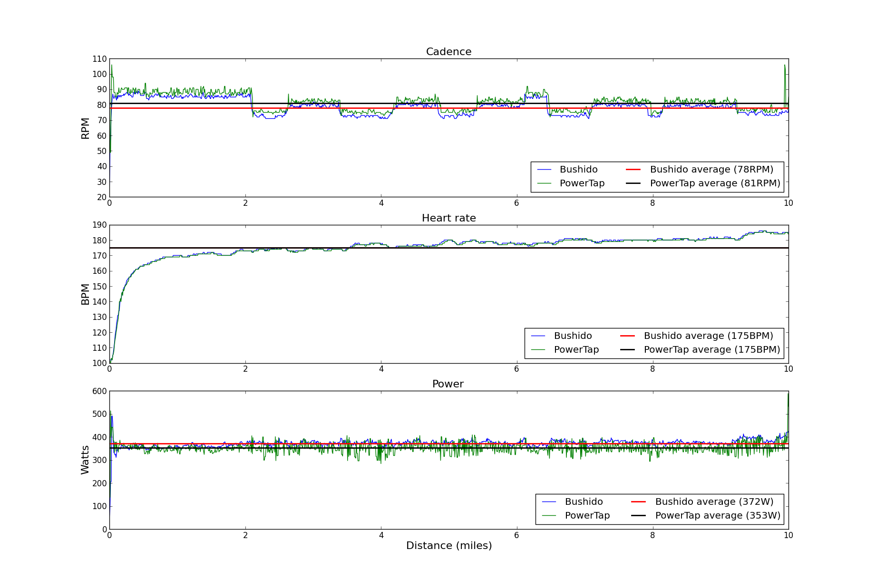Screen dimensions: 876x588
Task: Click the Watts y-axis label
Action: (x=86, y=460)
